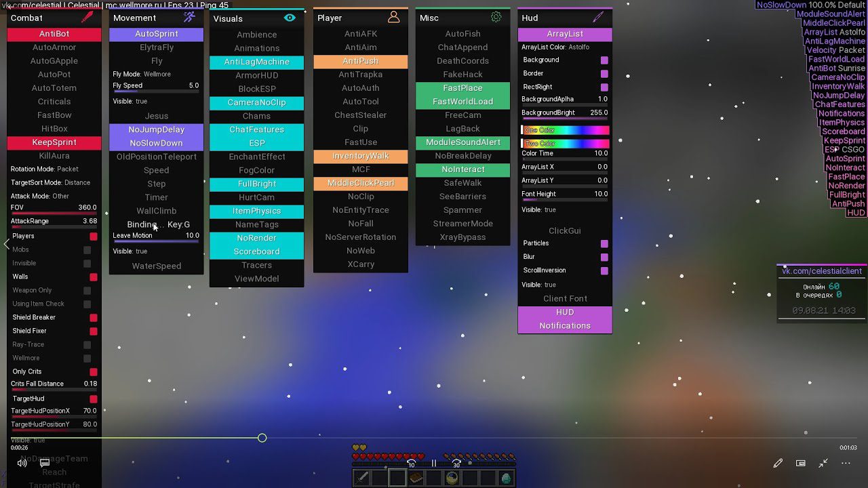Click the running man icon in Movement header

point(189,18)
